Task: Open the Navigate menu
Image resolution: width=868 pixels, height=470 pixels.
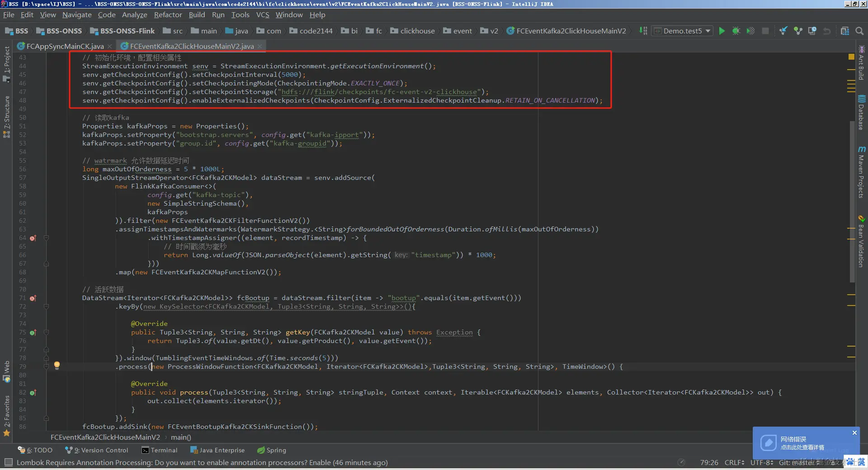Action: [77, 14]
